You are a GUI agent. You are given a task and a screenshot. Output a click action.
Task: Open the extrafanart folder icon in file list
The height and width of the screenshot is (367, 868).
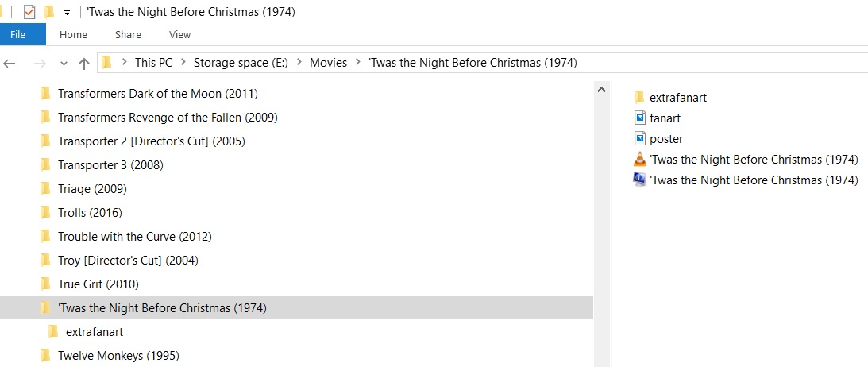coord(640,98)
